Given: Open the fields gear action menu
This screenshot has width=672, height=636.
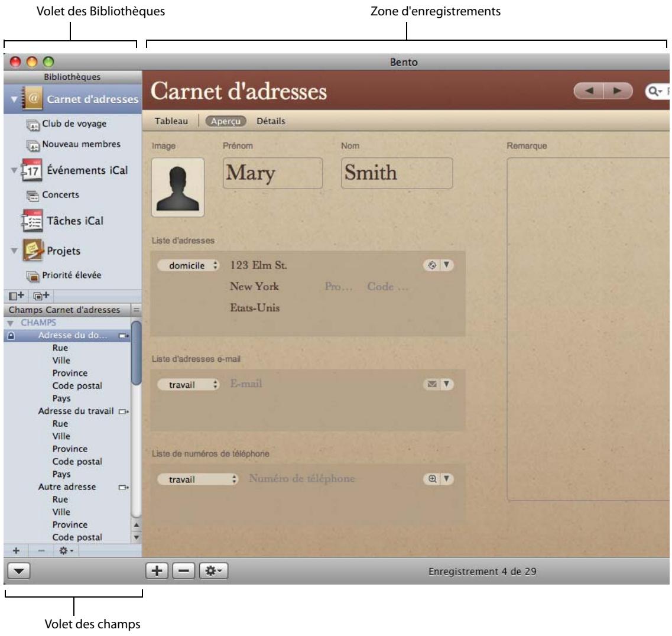Looking at the screenshot, I should (66, 551).
